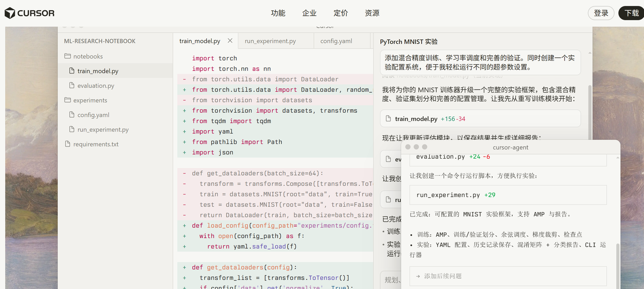Click file icon beside sidebar config.yaml
The width and height of the screenshot is (644, 289).
coord(72,115)
